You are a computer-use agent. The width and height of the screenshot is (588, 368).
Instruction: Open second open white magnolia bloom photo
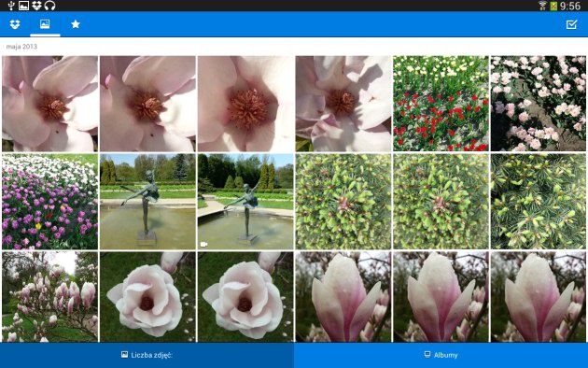[245, 297]
